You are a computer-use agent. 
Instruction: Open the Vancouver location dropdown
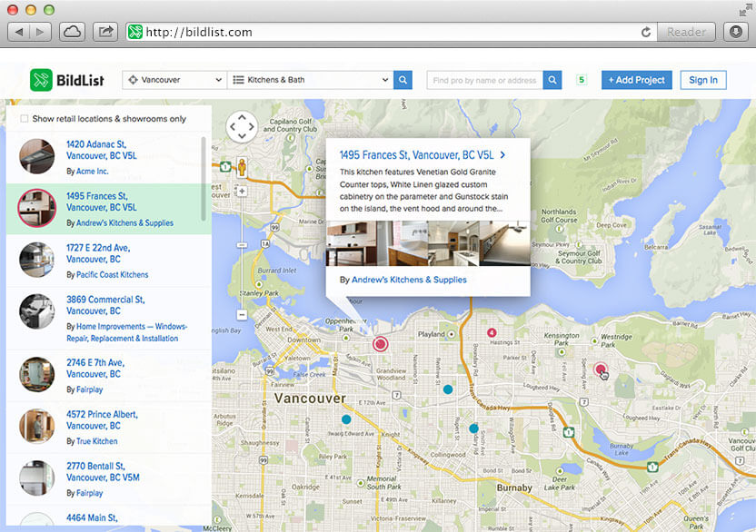[x=172, y=79]
